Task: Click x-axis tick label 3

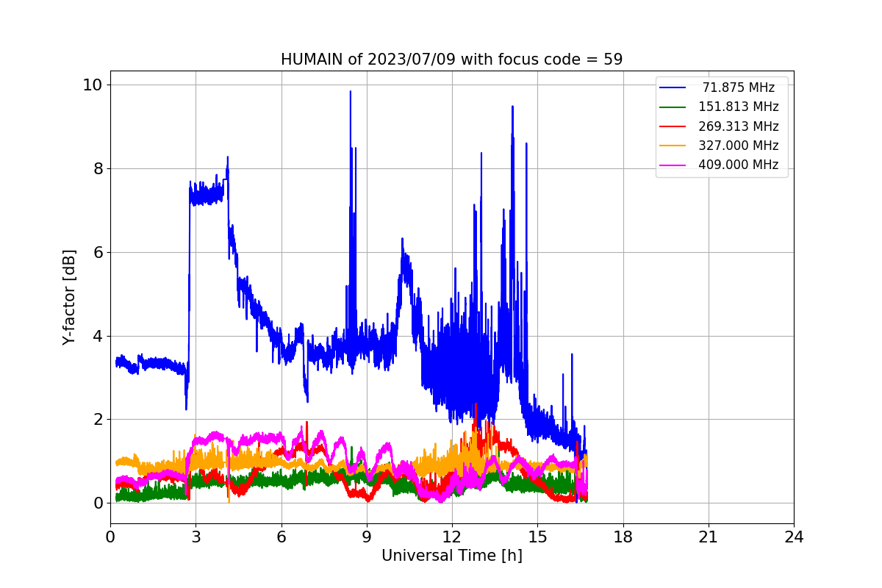Action: [196, 537]
